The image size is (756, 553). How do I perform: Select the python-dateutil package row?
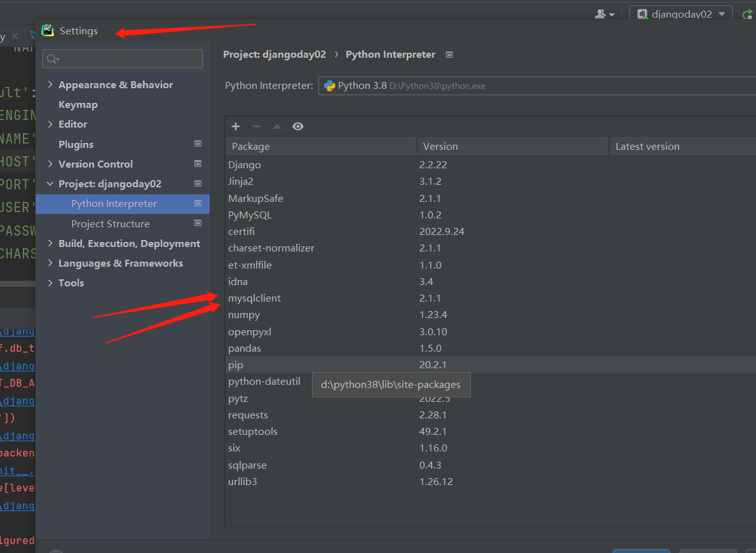[x=491, y=382]
